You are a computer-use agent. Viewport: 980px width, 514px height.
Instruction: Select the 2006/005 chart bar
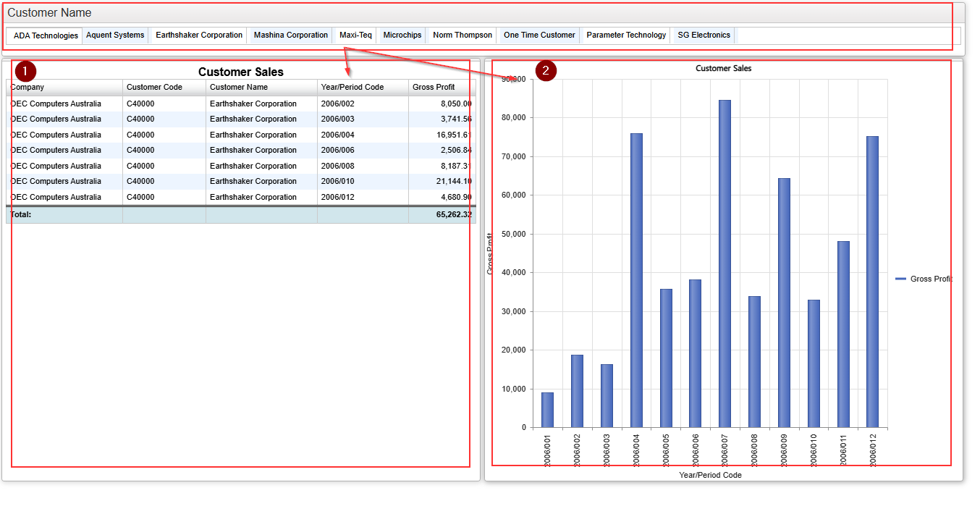tap(666, 358)
